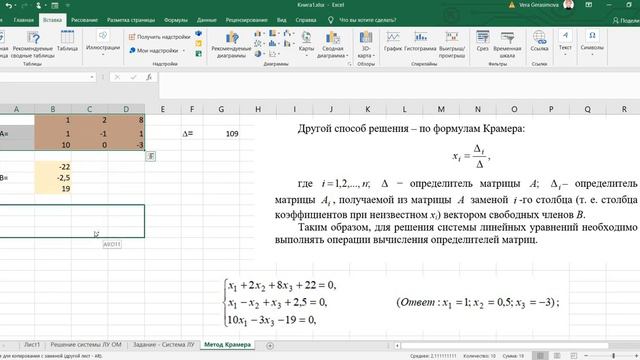
Task: Click the Ссылка hyperlink button
Action: [x=539, y=41]
